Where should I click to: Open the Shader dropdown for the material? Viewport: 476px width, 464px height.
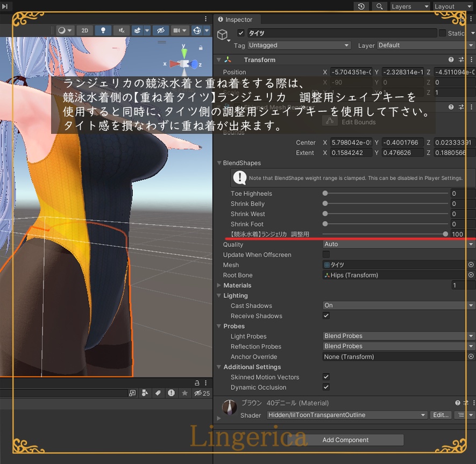[x=347, y=415]
